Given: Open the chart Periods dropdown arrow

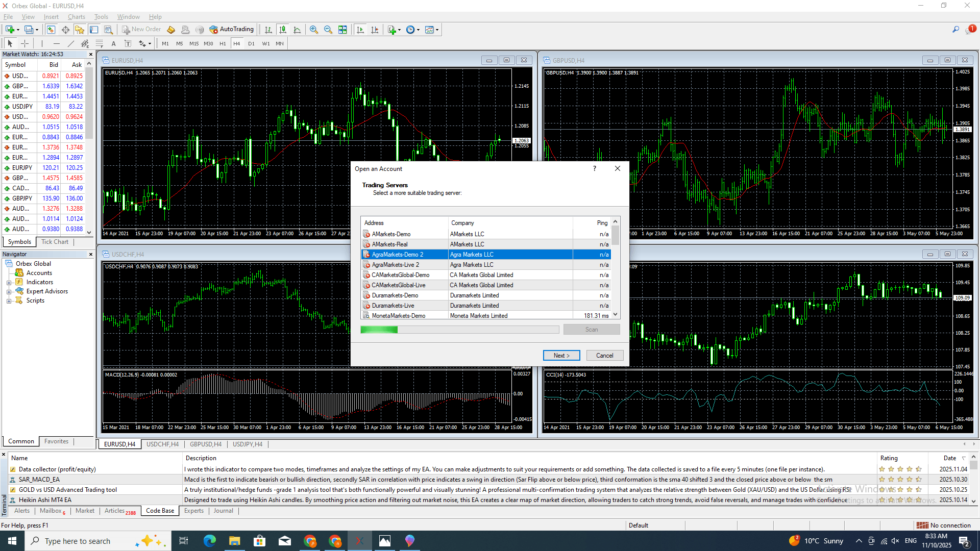Looking at the screenshot, I should [418, 30].
